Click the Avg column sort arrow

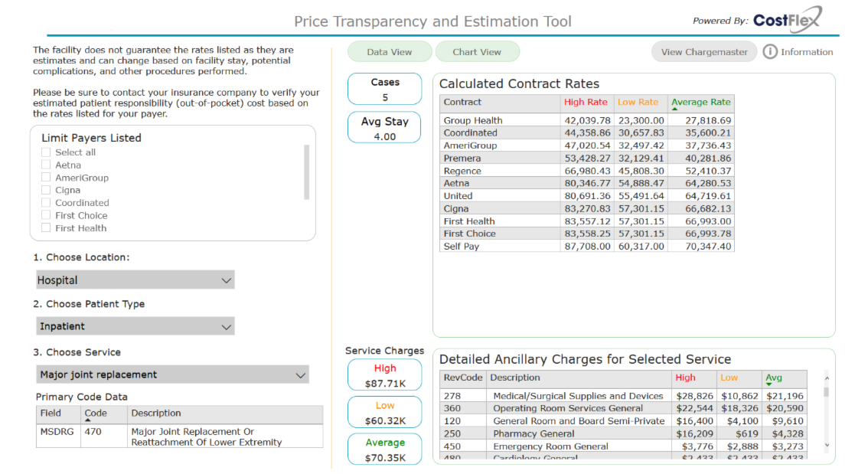pyautogui.click(x=768, y=384)
